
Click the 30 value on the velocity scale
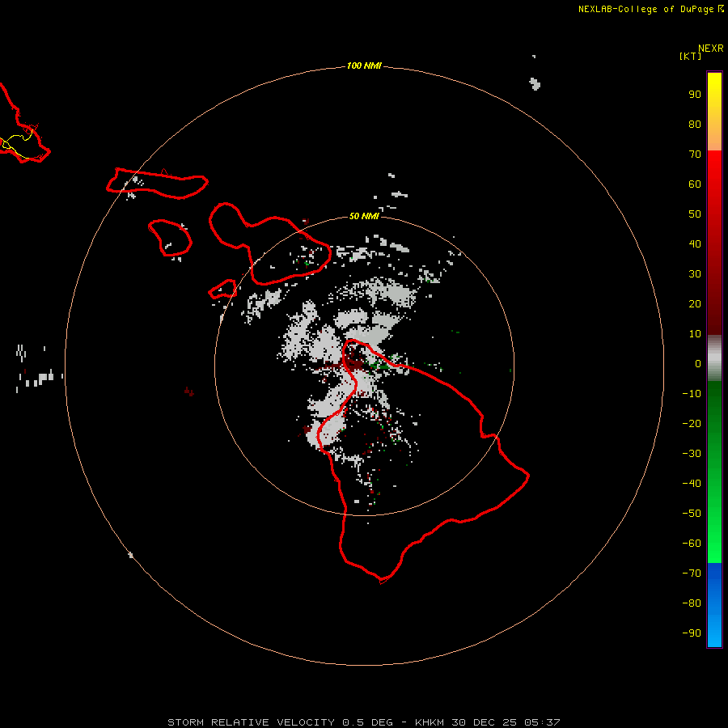point(695,274)
